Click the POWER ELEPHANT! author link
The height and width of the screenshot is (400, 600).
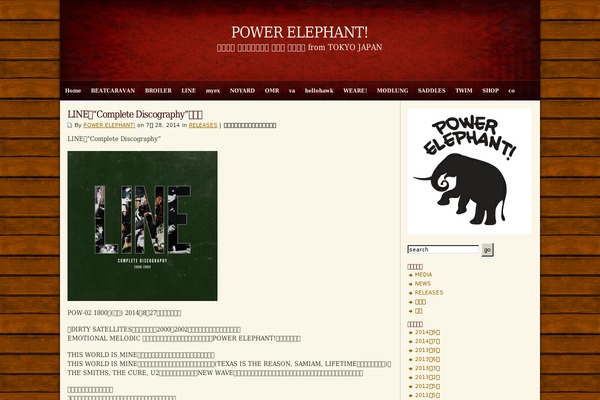point(109,125)
